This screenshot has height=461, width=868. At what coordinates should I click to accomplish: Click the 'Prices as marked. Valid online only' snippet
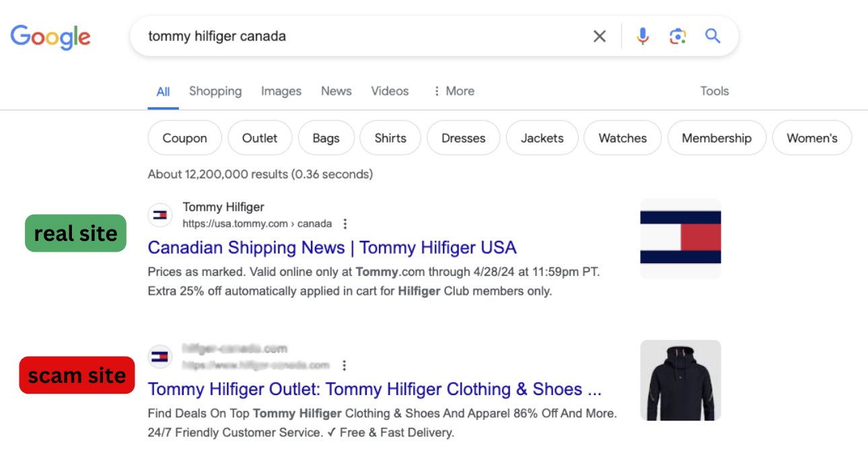(x=373, y=282)
